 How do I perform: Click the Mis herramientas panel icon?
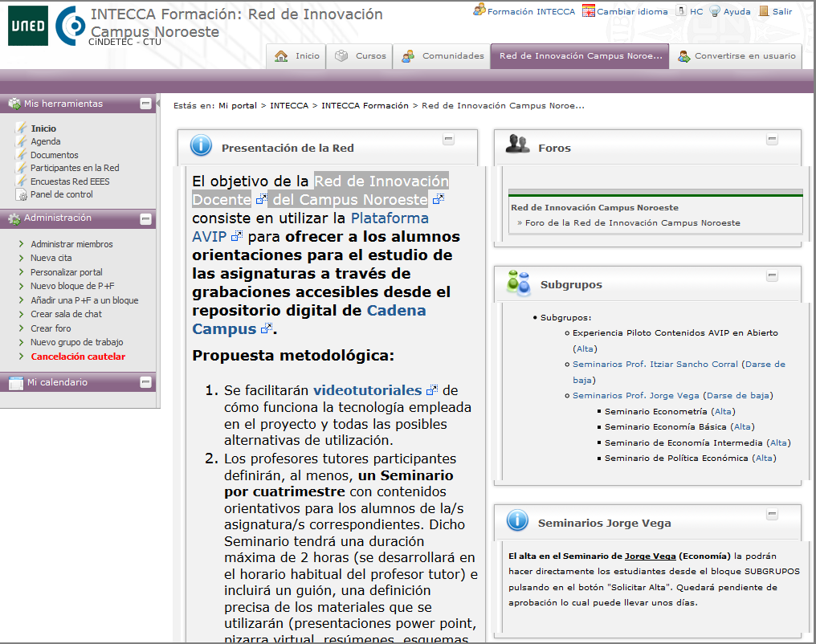pos(14,104)
